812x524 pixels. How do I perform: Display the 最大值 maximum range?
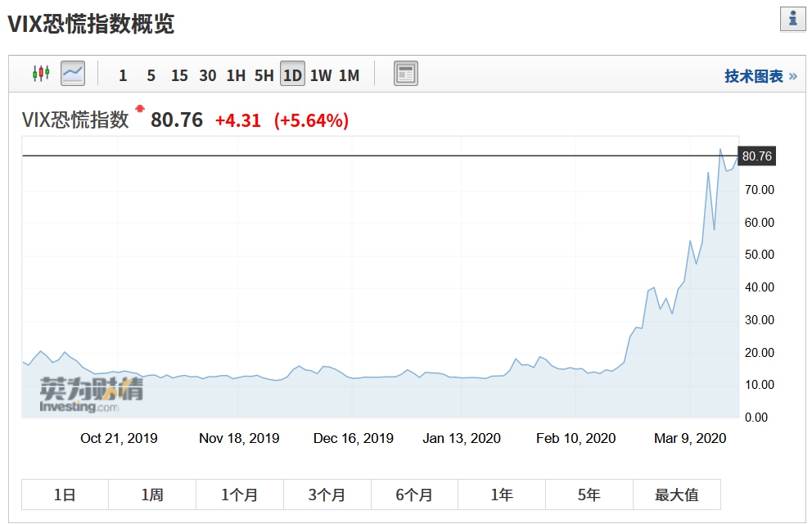[676, 495]
